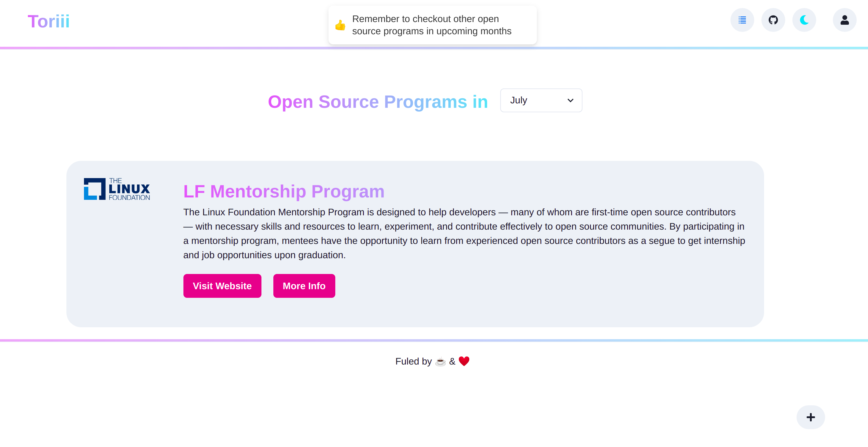Viewport: 868px width, 447px height.
Task: Click the Fuled by footer text
Action: pos(413,361)
